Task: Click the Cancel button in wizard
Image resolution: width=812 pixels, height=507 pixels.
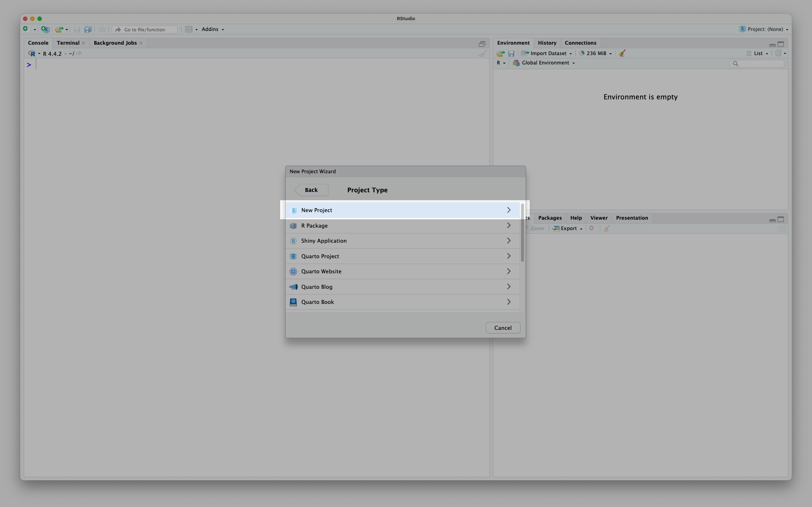Action: (x=503, y=328)
